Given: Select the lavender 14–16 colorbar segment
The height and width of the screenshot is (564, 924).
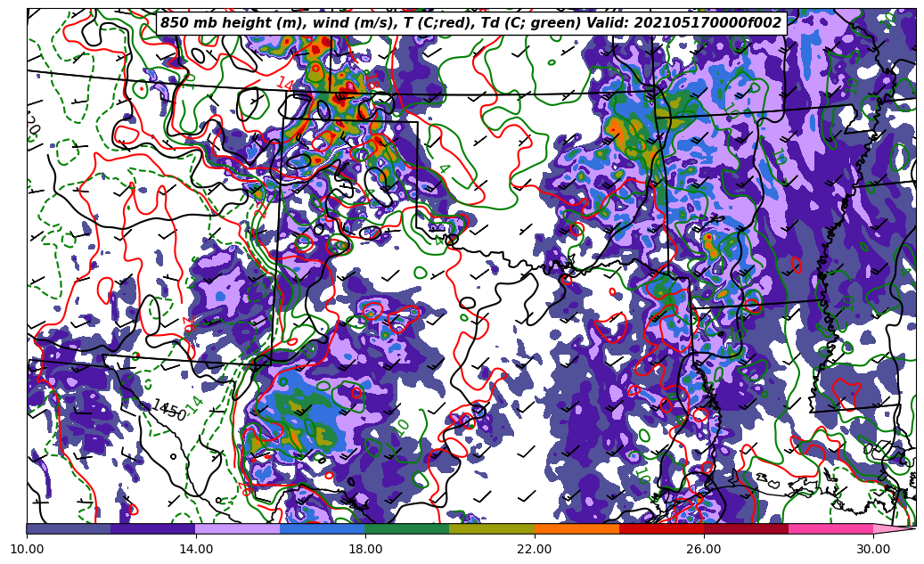Looking at the screenshot, I should 238,528.
